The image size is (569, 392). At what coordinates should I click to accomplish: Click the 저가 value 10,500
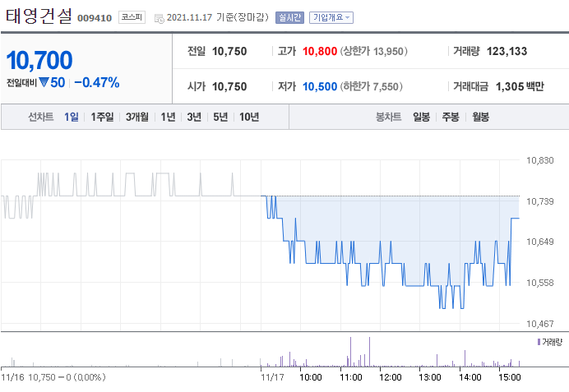pyautogui.click(x=320, y=86)
